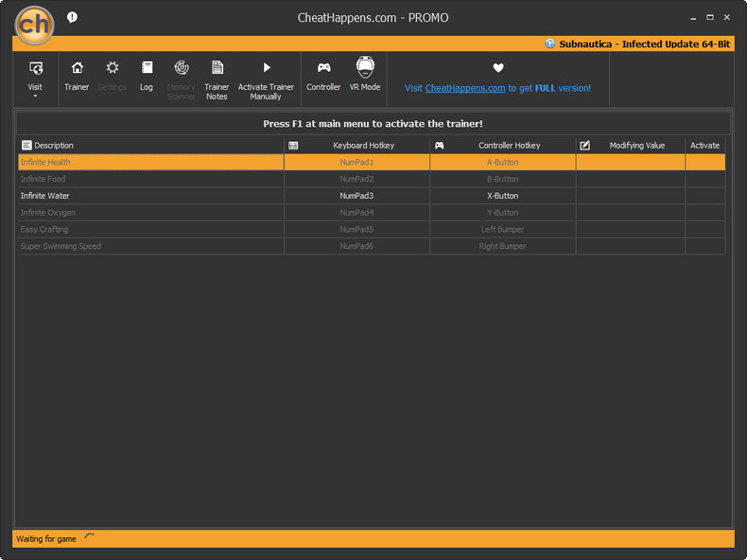Click the Modifying Value column header

(x=631, y=146)
